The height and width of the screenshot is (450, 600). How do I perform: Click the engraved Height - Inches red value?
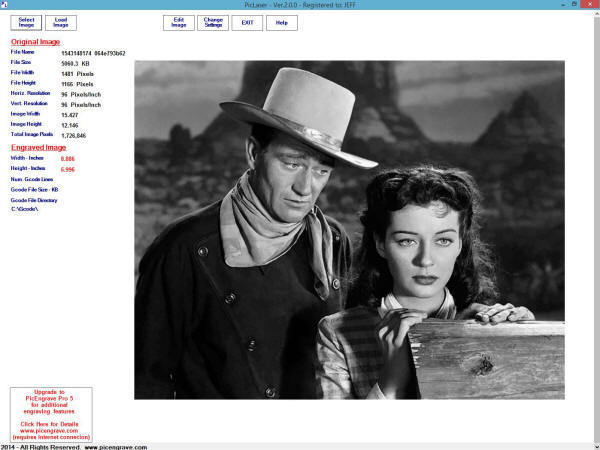coord(68,170)
